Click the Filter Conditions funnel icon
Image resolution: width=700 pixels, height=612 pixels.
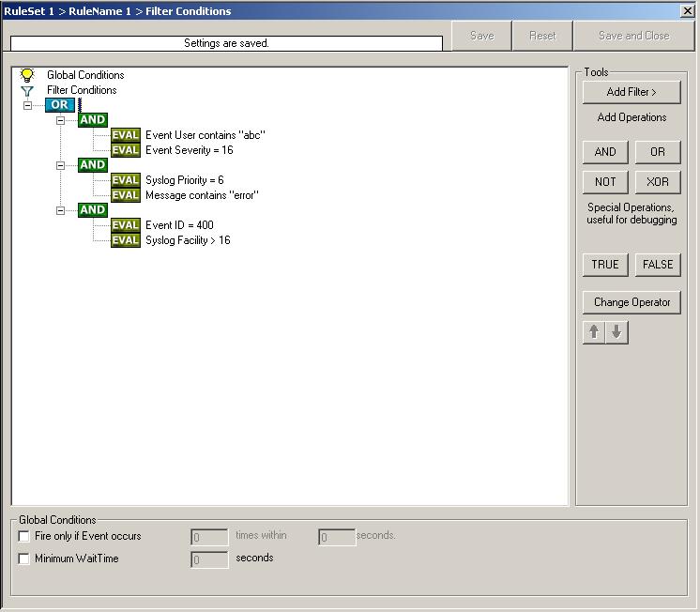click(x=27, y=91)
